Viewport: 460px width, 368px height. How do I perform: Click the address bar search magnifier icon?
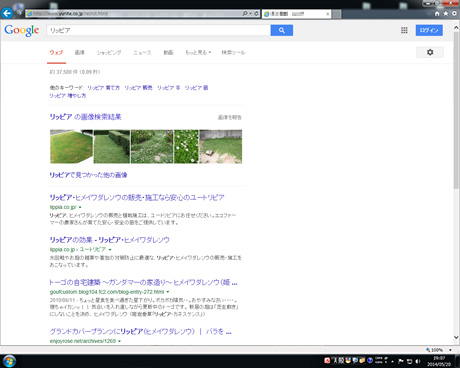[x=245, y=13]
